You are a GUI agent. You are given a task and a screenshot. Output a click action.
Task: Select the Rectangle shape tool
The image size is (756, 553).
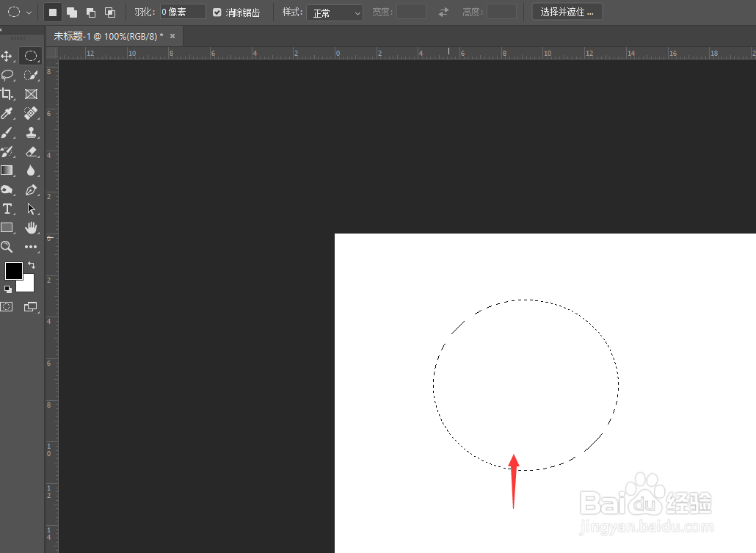click(7, 228)
